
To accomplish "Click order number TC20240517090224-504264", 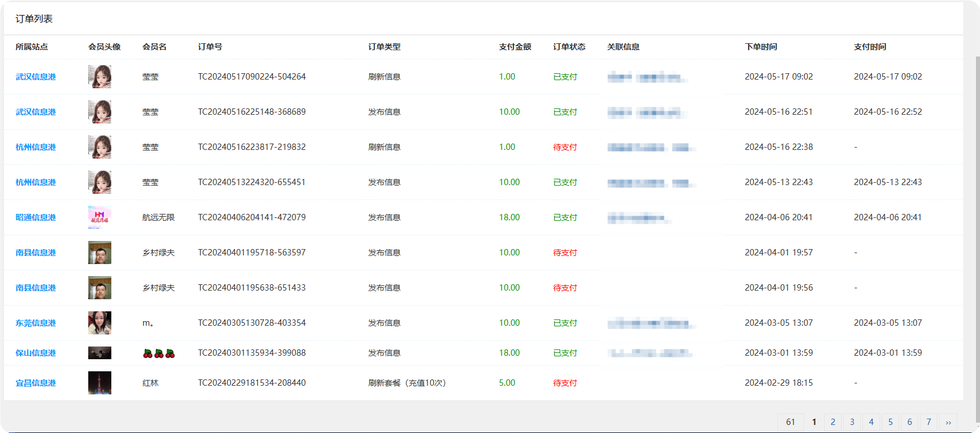I will 252,77.
